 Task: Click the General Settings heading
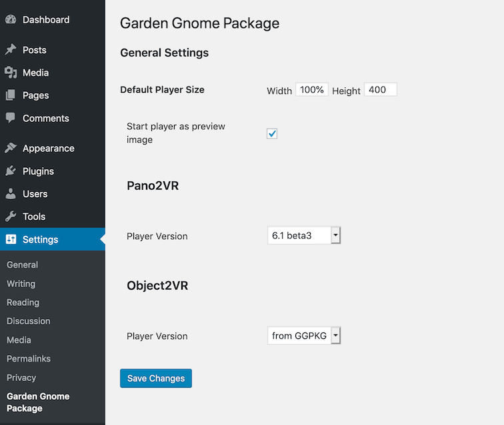tap(164, 53)
